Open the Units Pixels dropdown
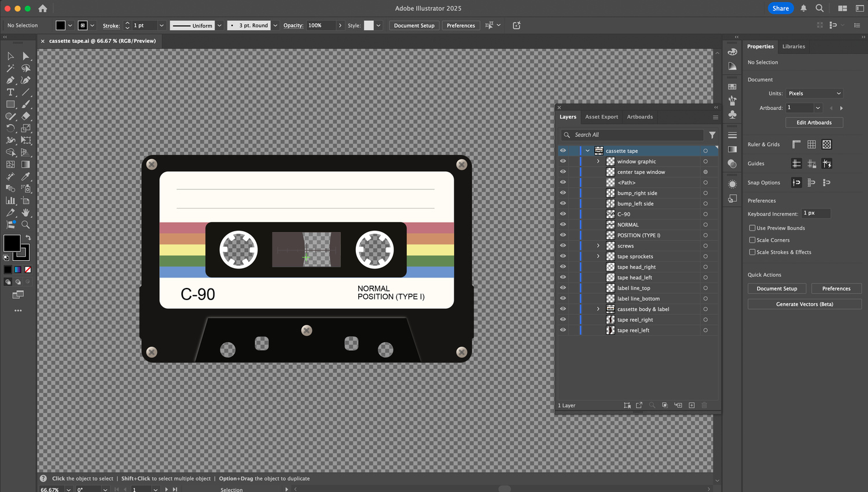868x492 pixels. (x=814, y=93)
